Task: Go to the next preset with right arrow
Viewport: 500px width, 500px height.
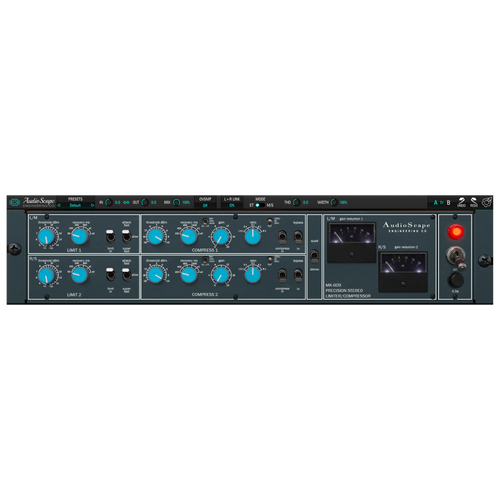Action: [x=92, y=205]
